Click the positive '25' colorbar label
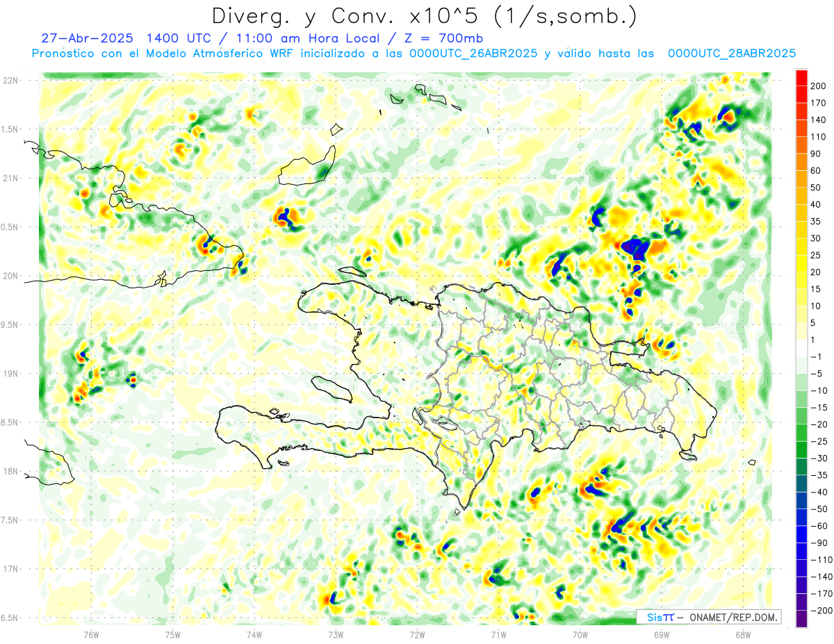 click(817, 256)
